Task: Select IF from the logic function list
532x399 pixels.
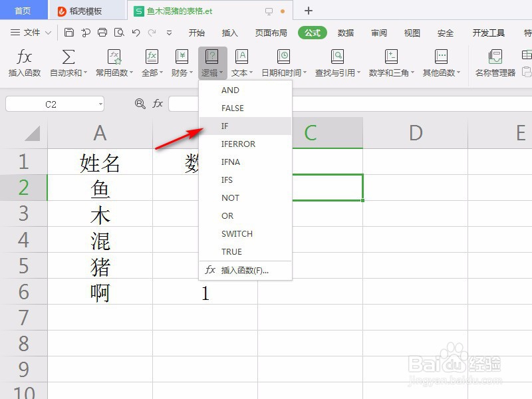Action: pos(225,126)
